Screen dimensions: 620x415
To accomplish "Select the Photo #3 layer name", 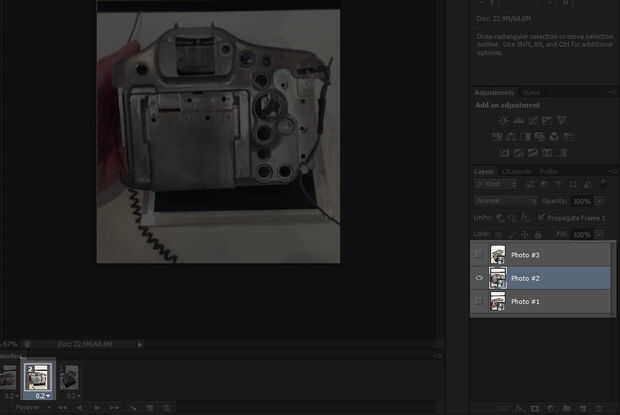I will pos(526,255).
